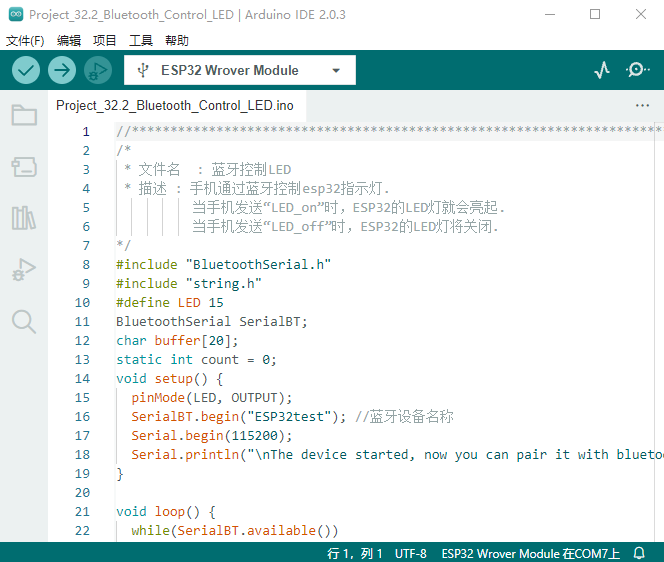Open the 帮助 menu
664x562 pixels.
coord(176,41)
